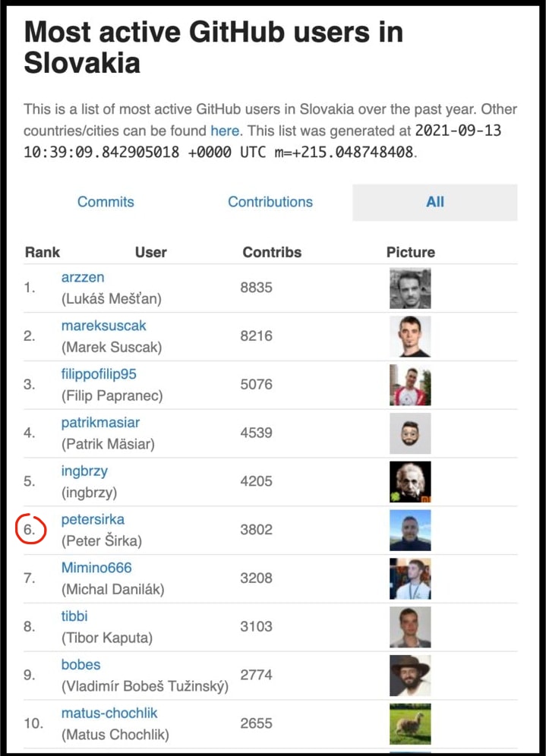Open the petersirka link circled in red
This screenshot has height=756, width=546.
(x=93, y=520)
